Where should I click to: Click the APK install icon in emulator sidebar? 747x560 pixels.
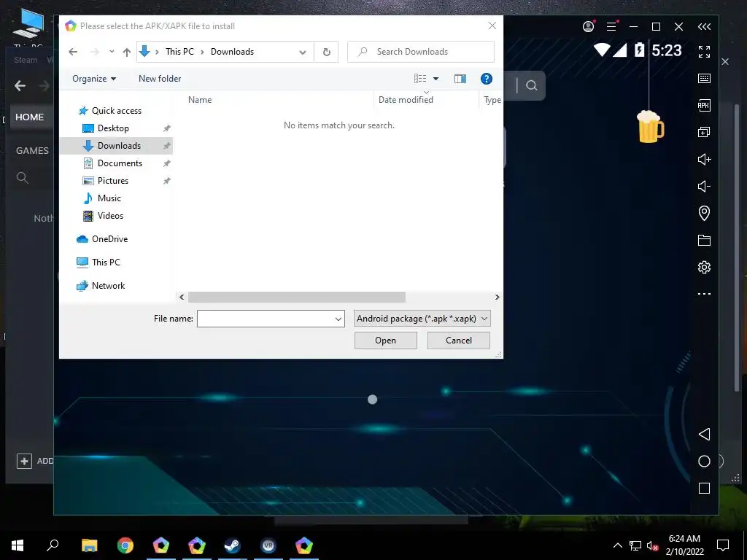coord(704,105)
